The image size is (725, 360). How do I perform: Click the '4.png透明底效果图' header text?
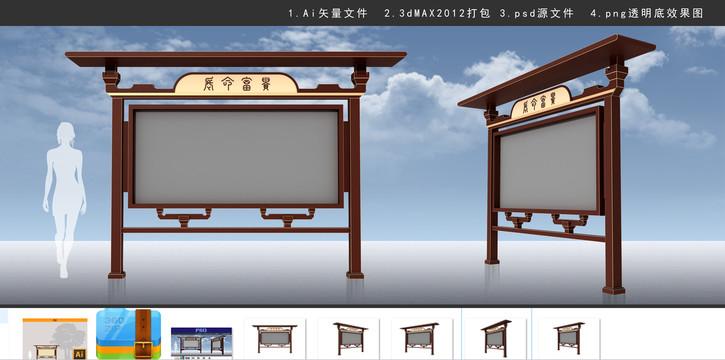pyautogui.click(x=647, y=13)
